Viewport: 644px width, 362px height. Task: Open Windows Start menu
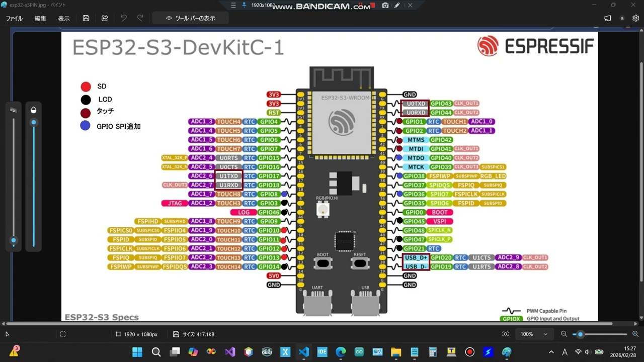(137, 352)
